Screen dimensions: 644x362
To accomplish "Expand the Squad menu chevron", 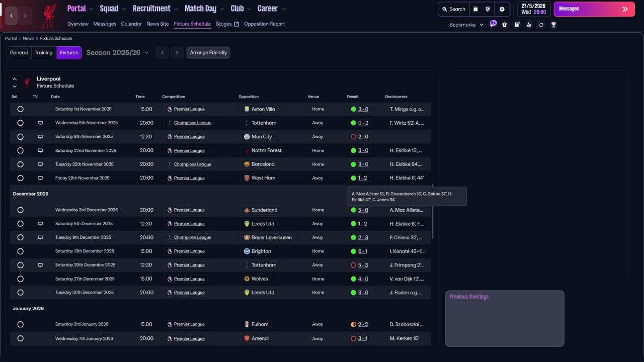I will pos(124,9).
